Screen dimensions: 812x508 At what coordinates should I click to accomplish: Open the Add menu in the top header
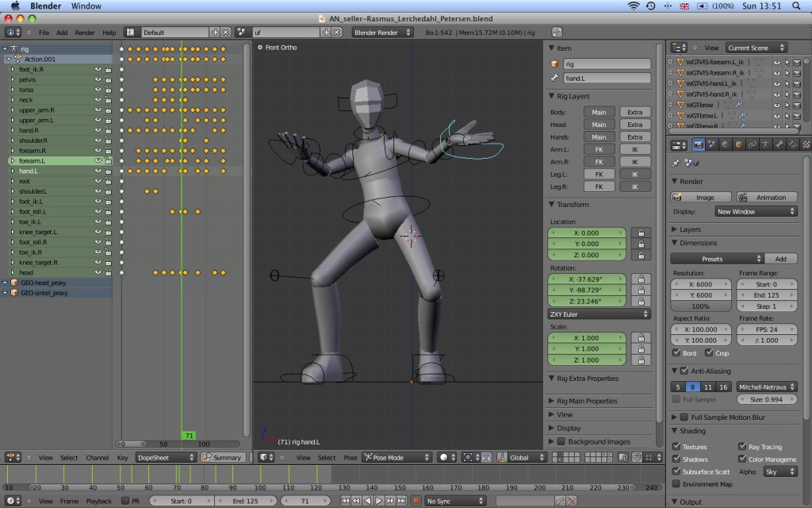point(61,33)
